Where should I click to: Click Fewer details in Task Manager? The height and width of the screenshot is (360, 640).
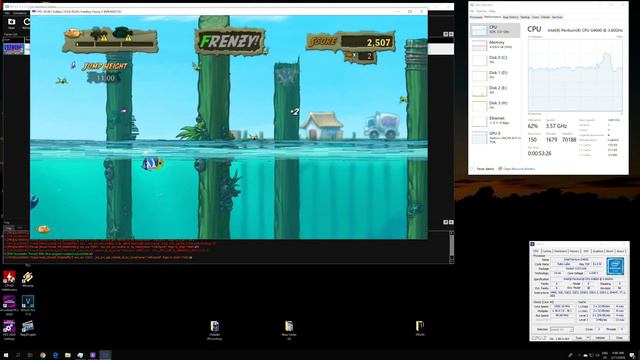pos(483,169)
